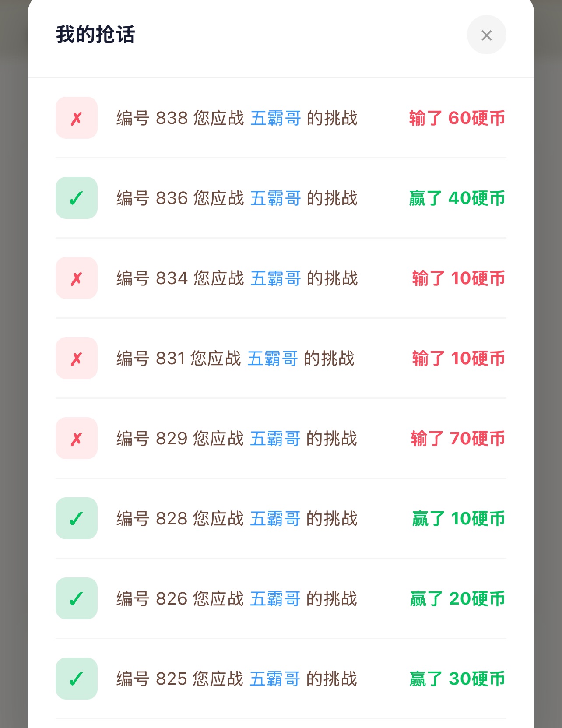Tap 五霸哥 username in entry 834
Image resolution: width=562 pixels, height=728 pixels.
tap(276, 278)
